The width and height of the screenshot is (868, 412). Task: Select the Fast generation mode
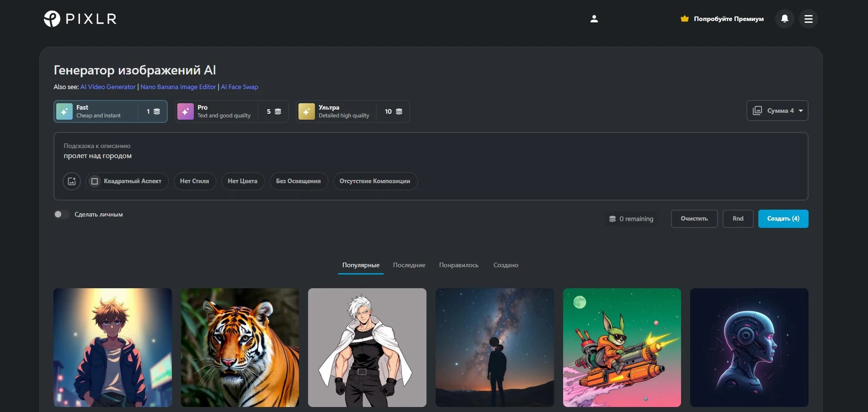click(111, 111)
